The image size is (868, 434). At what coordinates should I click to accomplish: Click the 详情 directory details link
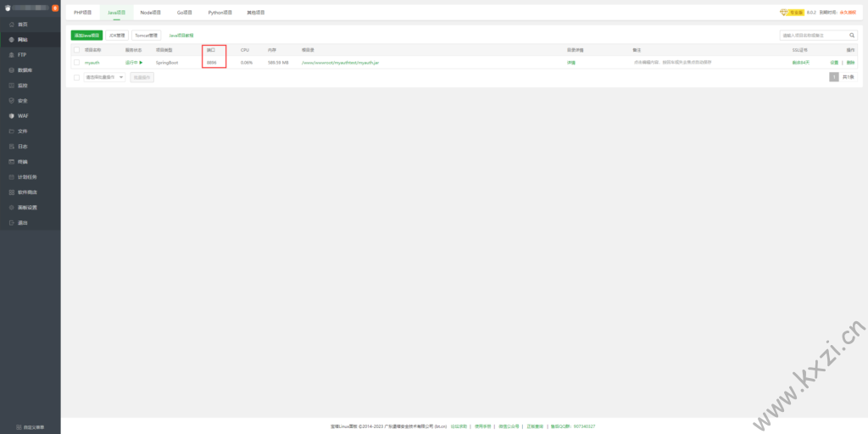pyautogui.click(x=570, y=63)
